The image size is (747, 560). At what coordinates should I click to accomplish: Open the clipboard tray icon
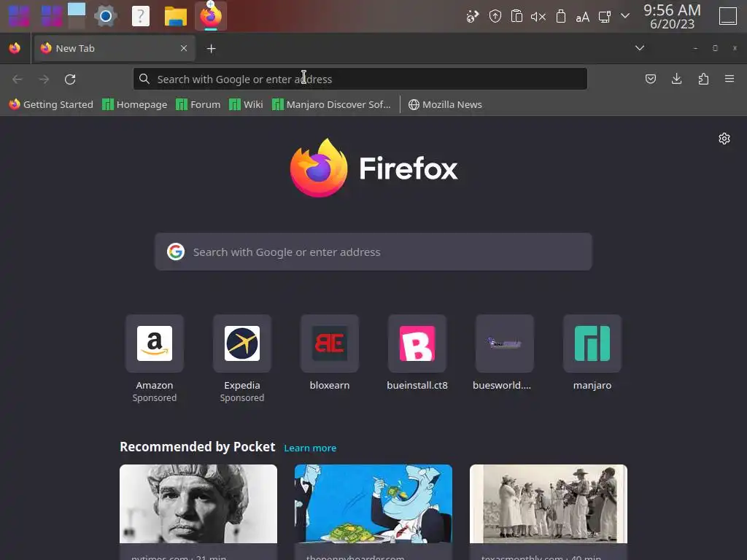pyautogui.click(x=516, y=16)
